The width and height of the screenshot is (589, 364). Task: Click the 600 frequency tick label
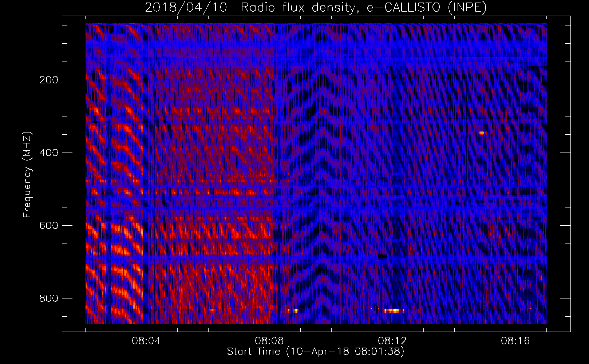49,226
